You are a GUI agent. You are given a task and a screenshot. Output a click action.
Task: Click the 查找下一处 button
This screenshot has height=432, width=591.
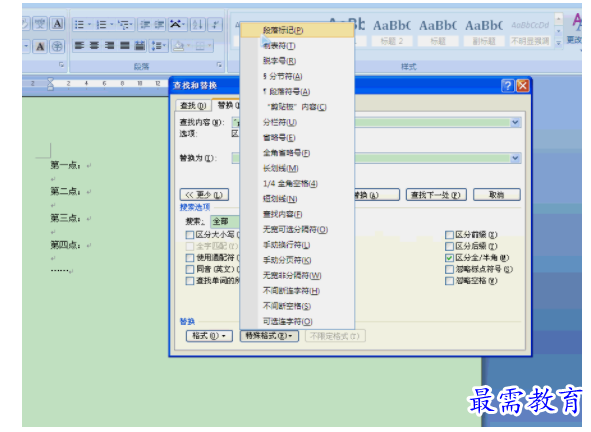436,195
